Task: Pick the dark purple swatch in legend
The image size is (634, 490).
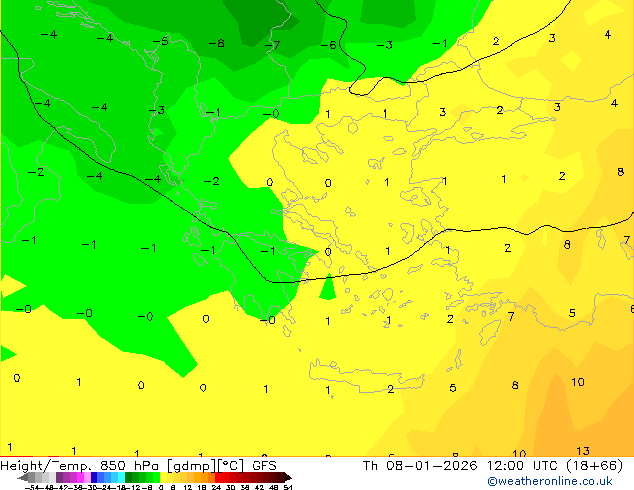Action: [59, 478]
